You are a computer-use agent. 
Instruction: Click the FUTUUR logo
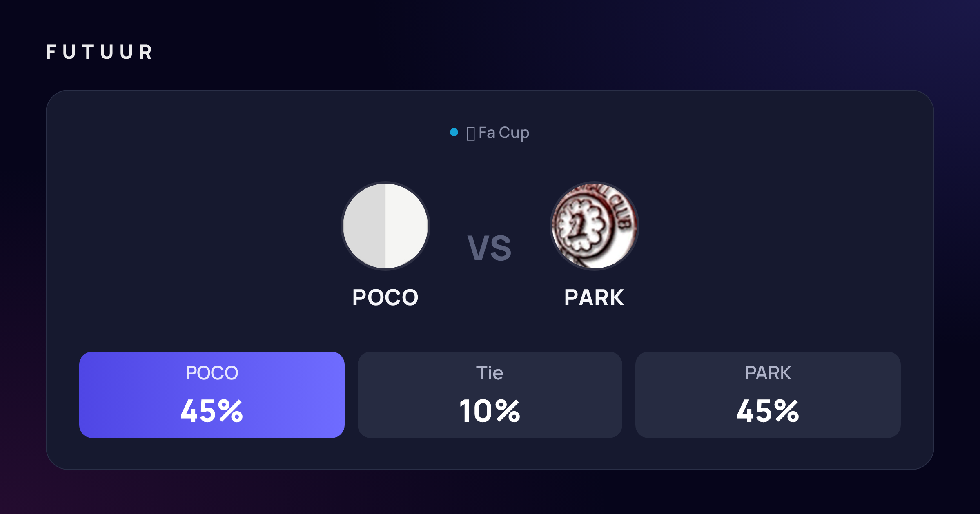pos(100,52)
